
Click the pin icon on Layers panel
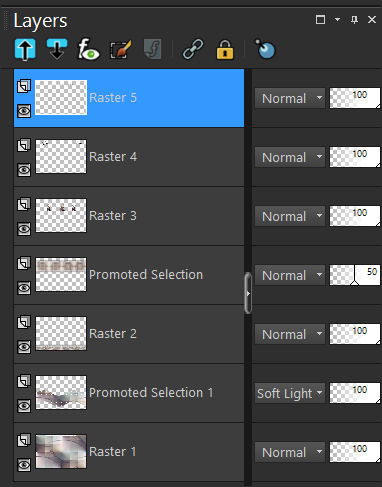pyautogui.click(x=354, y=20)
